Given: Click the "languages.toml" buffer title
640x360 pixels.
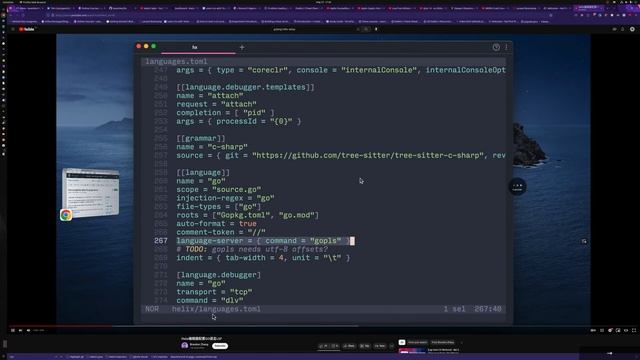Looking at the screenshot, I should click(x=176, y=61).
